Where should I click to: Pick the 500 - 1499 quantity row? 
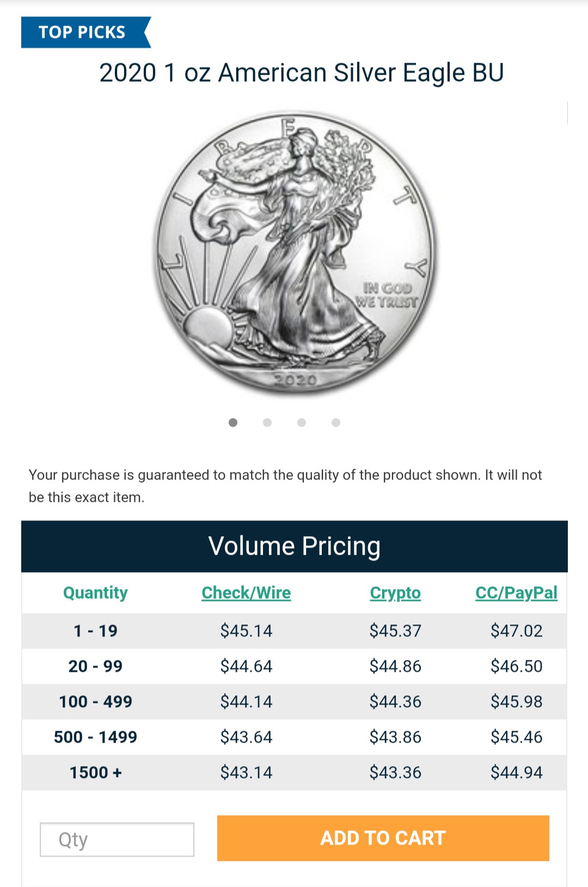[95, 737]
